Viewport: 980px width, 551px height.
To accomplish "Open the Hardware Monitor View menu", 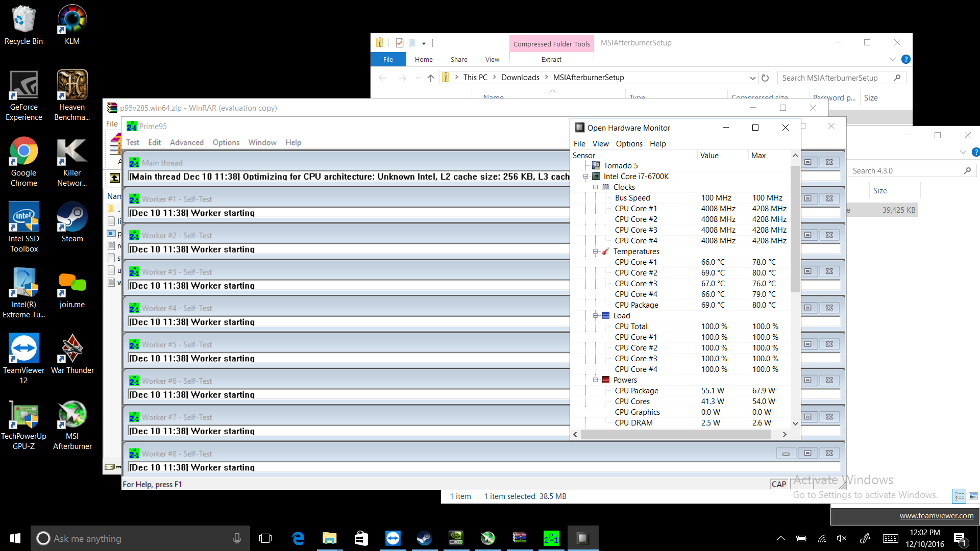I will (x=600, y=144).
